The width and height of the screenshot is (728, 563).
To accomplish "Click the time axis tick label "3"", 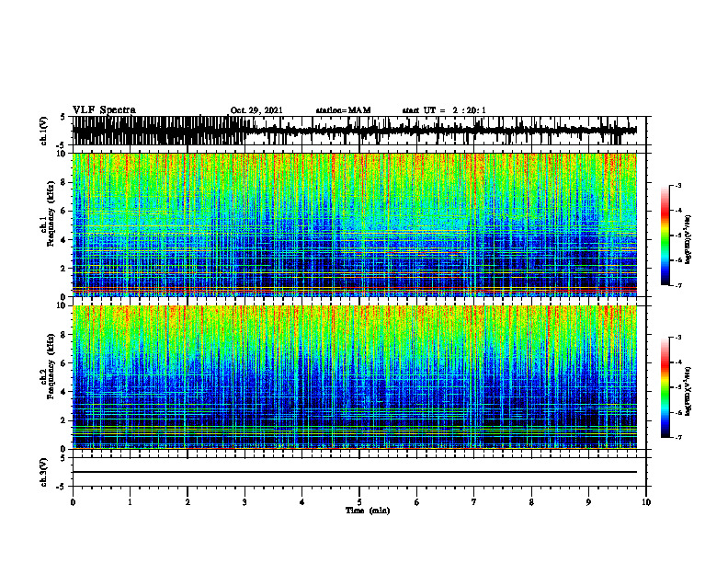I will tap(245, 502).
